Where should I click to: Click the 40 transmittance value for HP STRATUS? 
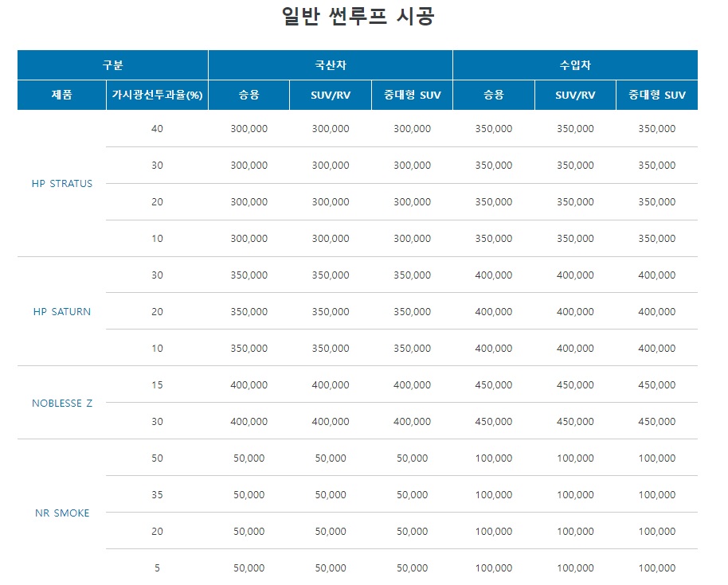coord(157,128)
